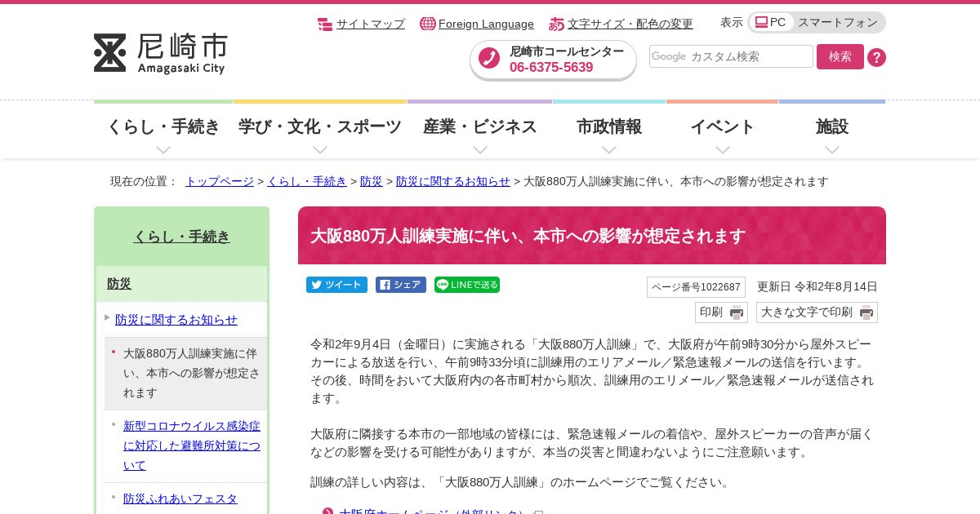Click the globe icon for Foreign Language
This screenshot has height=514, width=980.
[427, 24]
